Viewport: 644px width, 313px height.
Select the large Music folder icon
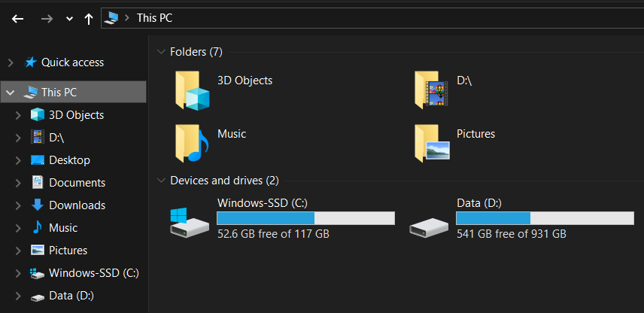(192, 144)
